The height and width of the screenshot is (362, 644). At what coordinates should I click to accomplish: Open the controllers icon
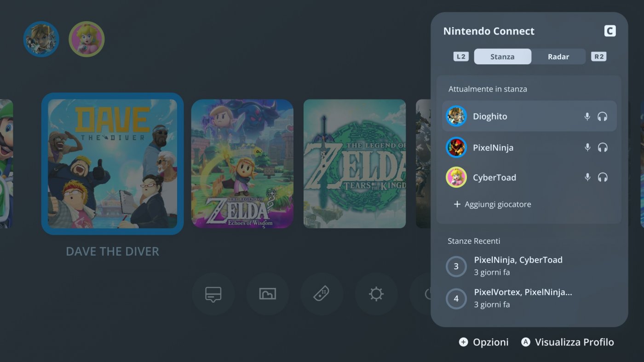tap(322, 294)
